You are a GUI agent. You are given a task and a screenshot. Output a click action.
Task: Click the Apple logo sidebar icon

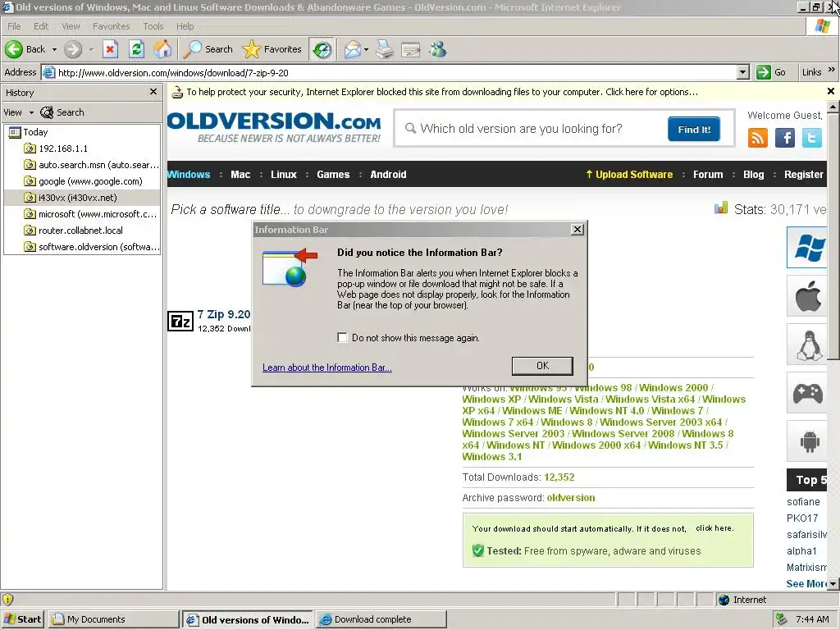coord(807,295)
